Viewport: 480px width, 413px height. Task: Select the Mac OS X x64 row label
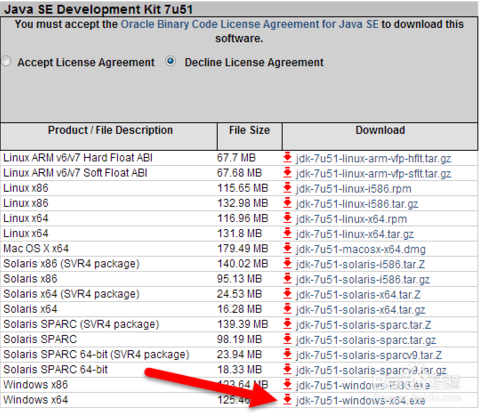36,248
